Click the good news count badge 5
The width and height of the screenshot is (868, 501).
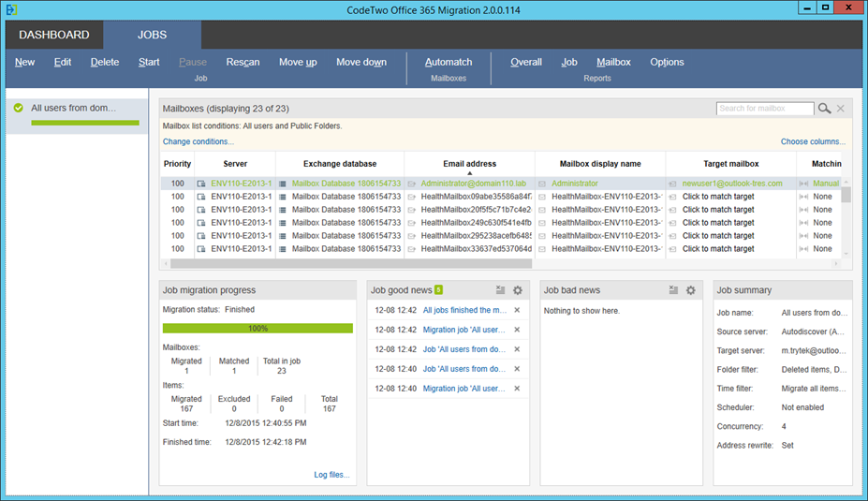coord(438,289)
